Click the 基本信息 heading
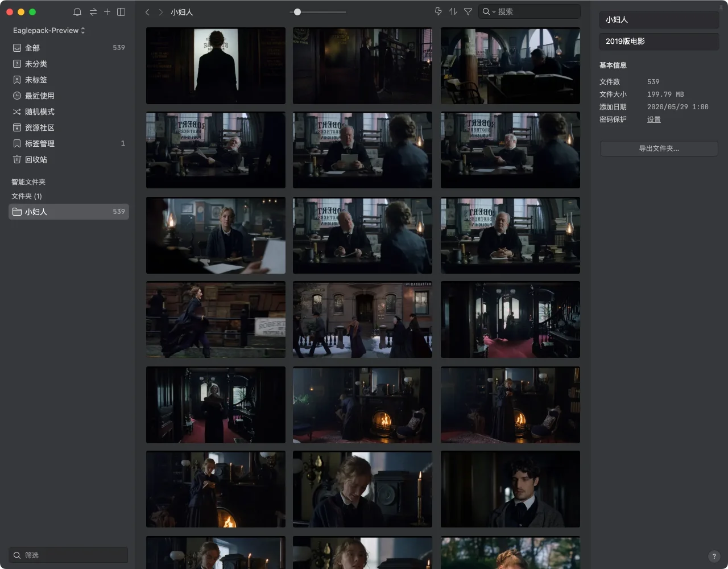This screenshot has width=728, height=569. click(613, 65)
